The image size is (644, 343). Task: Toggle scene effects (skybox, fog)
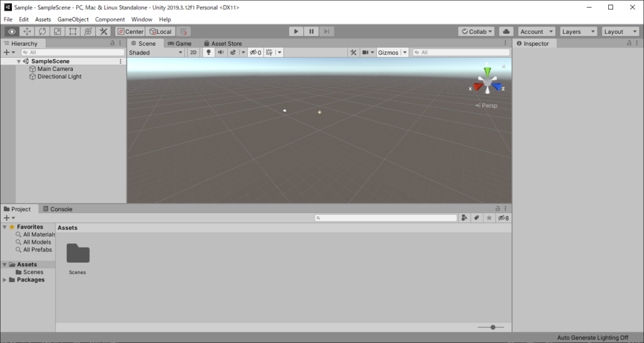[233, 53]
